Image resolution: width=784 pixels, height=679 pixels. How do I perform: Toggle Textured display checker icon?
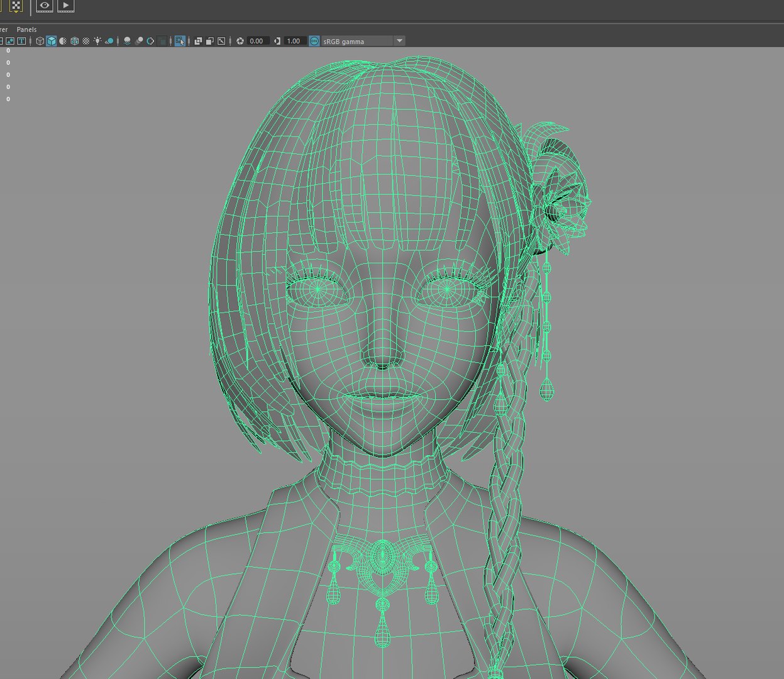[86, 41]
